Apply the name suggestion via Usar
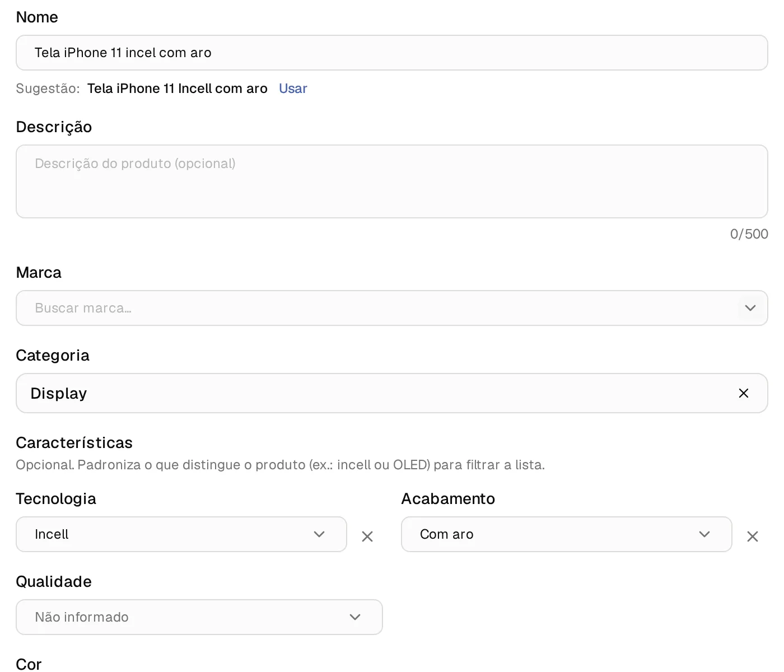The height and width of the screenshot is (672, 784). 293,88
